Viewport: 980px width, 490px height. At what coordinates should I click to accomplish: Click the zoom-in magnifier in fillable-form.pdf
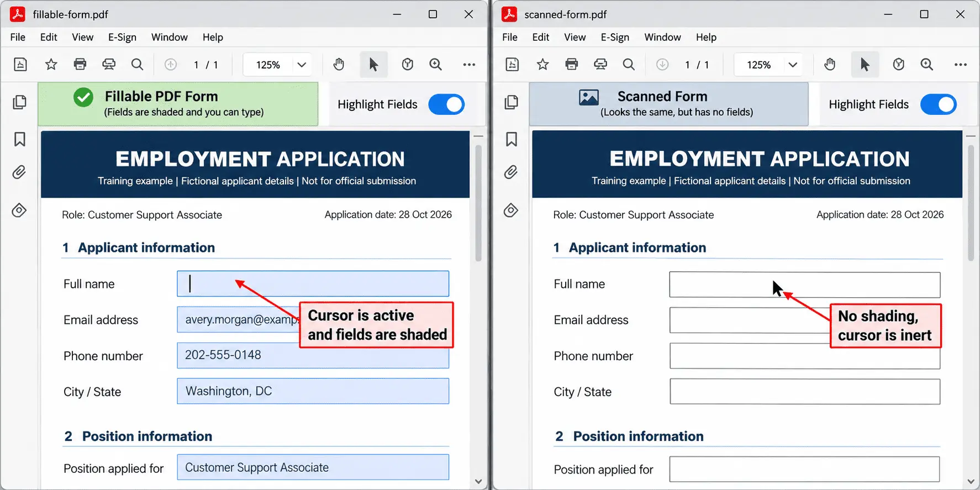click(436, 65)
